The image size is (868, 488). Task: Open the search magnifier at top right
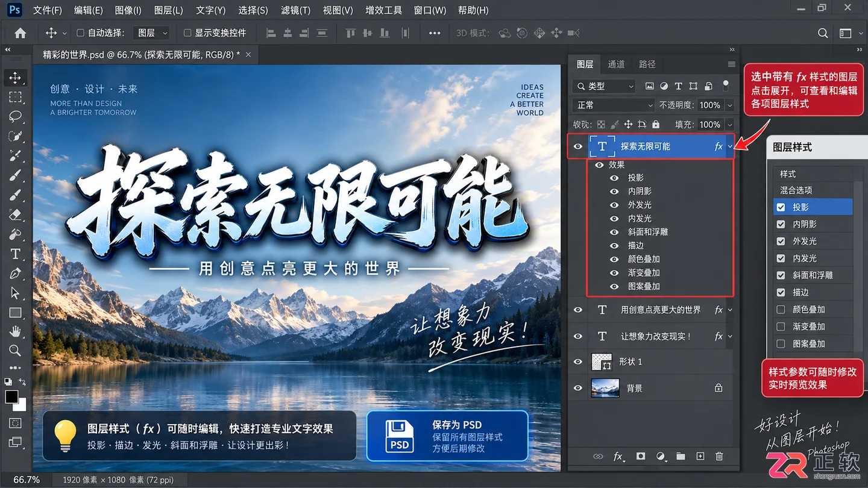click(x=823, y=33)
